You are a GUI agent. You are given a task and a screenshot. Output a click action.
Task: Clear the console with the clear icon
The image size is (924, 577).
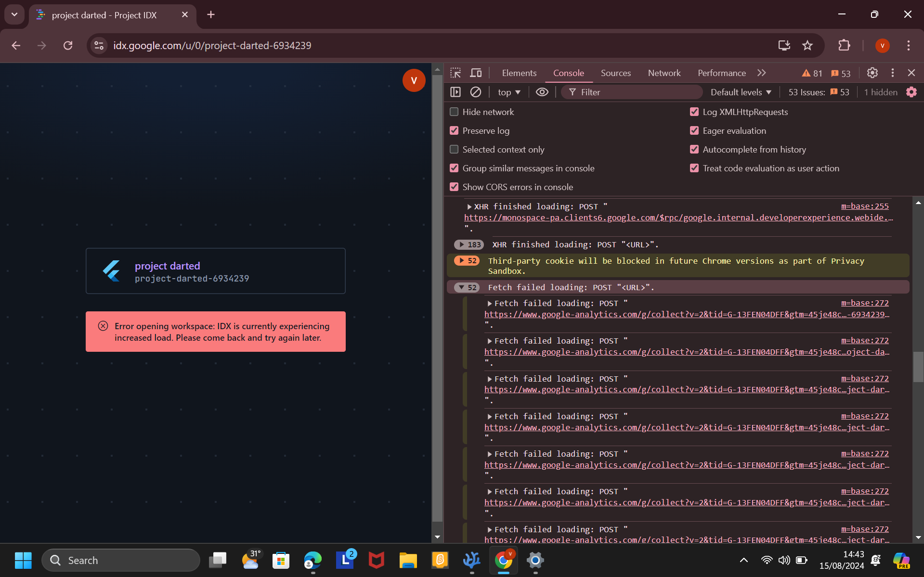click(x=475, y=92)
